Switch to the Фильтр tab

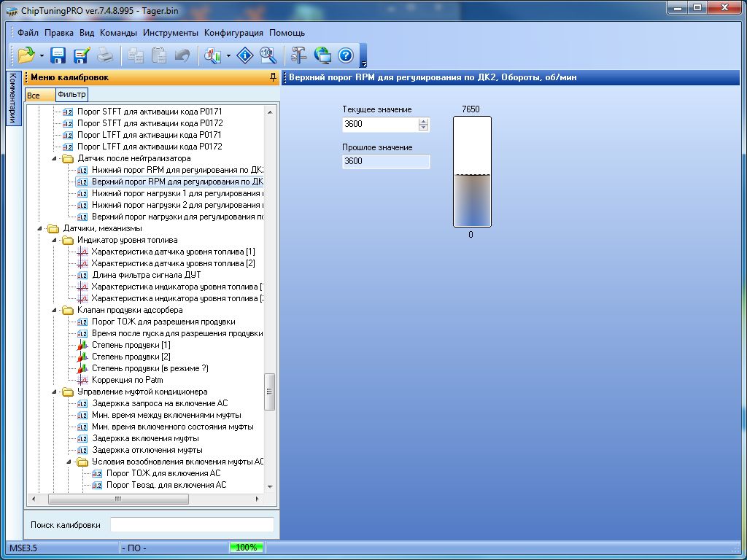[x=71, y=95]
